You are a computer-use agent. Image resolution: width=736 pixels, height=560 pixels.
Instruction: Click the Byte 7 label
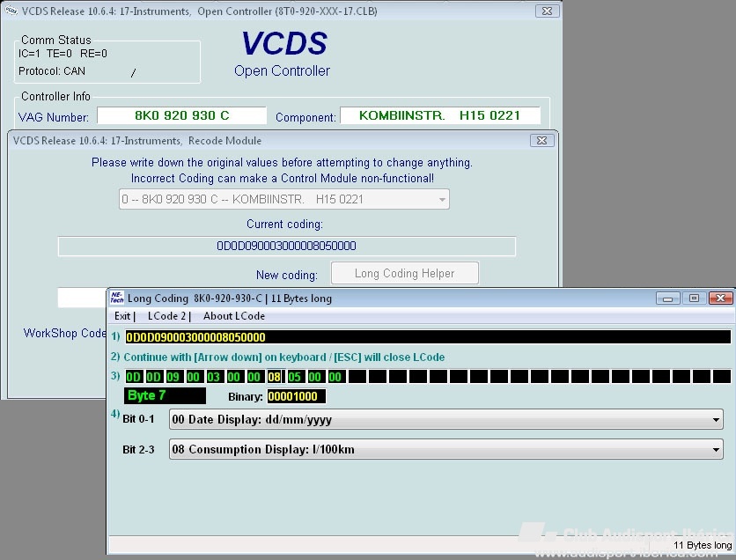tap(165, 395)
